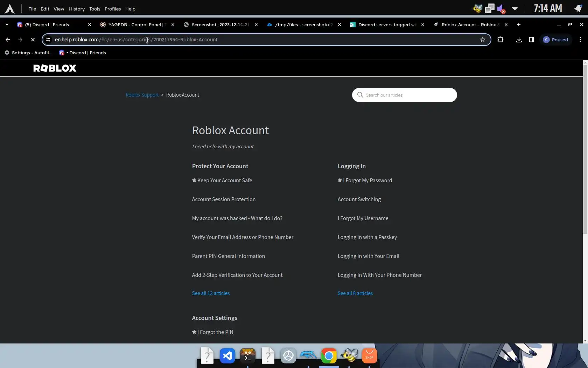Open the launcher logo in the top panel
This screenshot has width=588, height=368.
coord(10,9)
